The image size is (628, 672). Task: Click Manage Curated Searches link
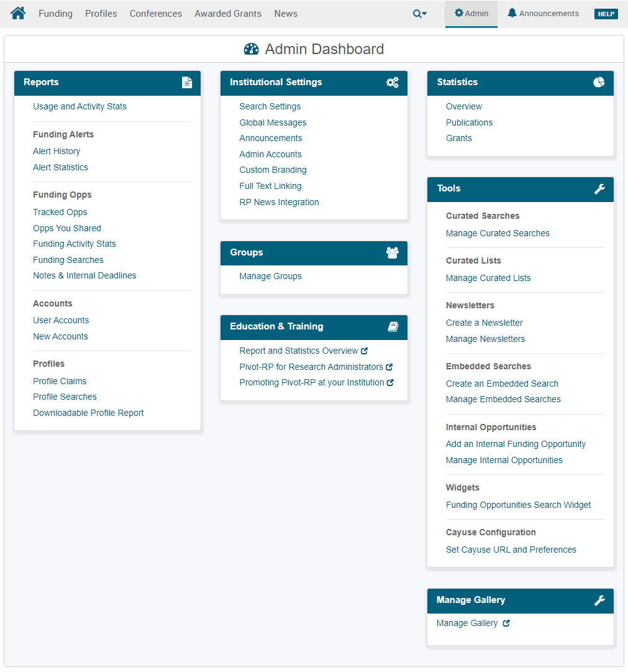(498, 233)
